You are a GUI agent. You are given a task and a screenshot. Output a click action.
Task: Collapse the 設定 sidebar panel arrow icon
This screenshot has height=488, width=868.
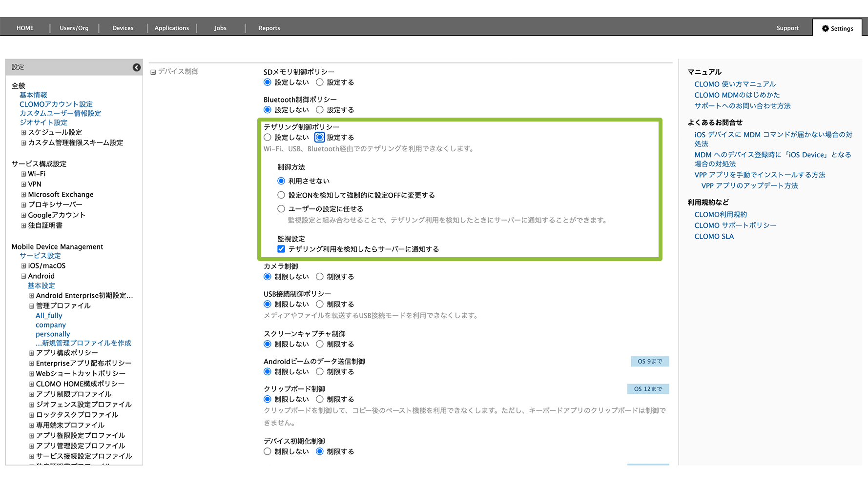pyautogui.click(x=137, y=67)
